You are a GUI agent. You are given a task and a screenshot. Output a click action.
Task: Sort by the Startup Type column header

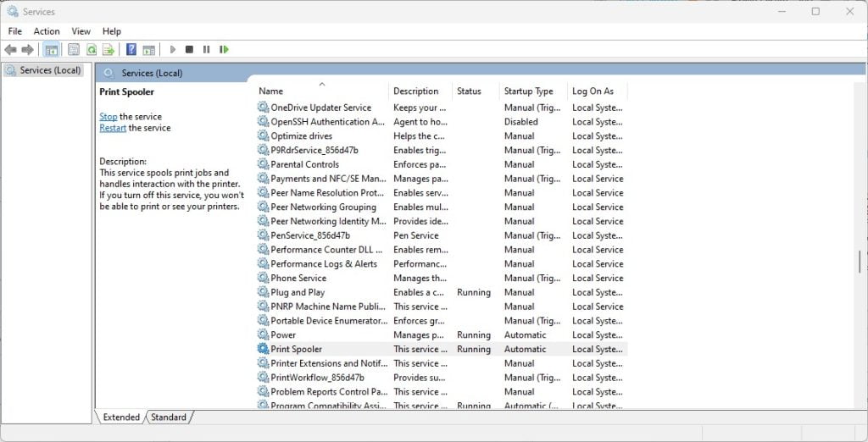pyautogui.click(x=528, y=91)
